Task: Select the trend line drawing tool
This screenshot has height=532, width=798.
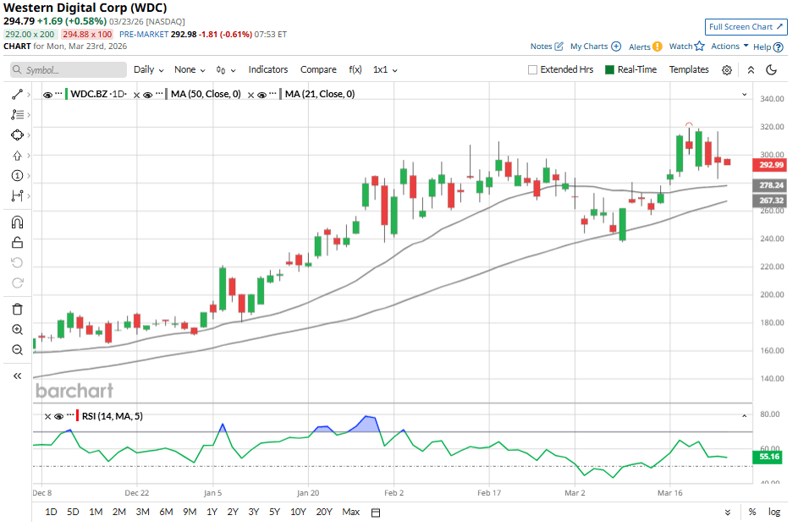Action: pyautogui.click(x=17, y=94)
